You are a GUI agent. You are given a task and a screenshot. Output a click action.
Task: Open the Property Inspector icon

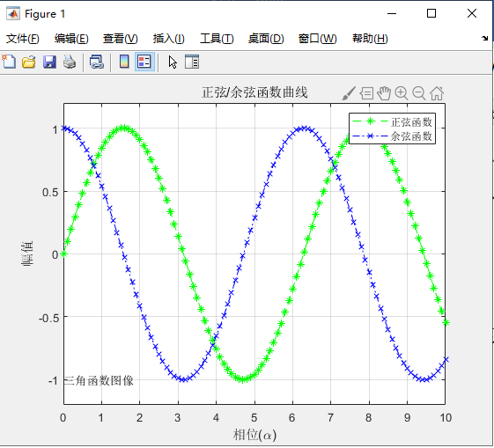tap(192, 62)
